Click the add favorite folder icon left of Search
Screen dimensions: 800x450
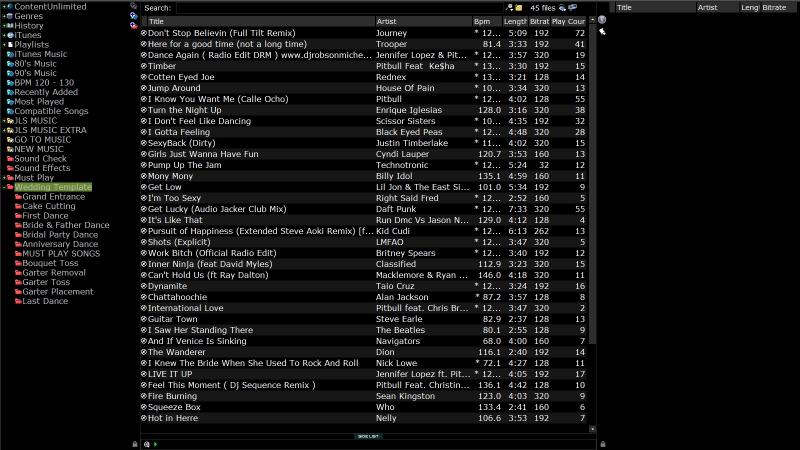click(x=134, y=6)
